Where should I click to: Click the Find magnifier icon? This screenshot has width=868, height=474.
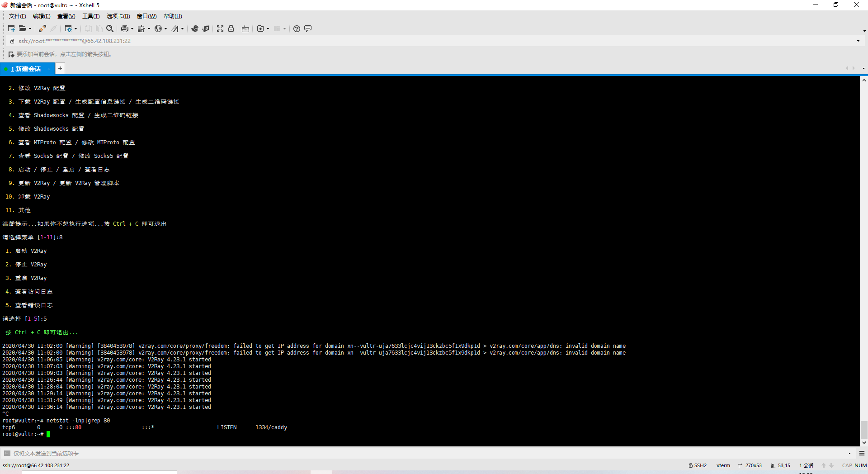pyautogui.click(x=109, y=28)
